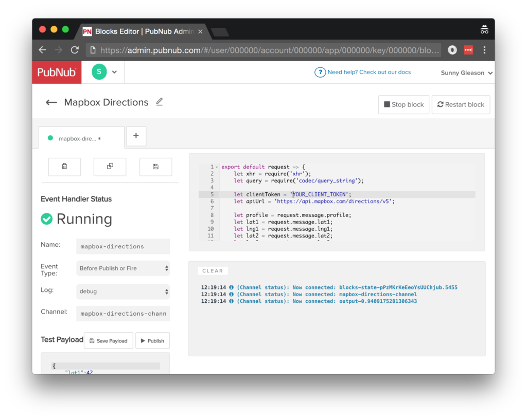This screenshot has height=420, width=527.
Task: Delete the event handler using trash icon
Action: pos(64,167)
